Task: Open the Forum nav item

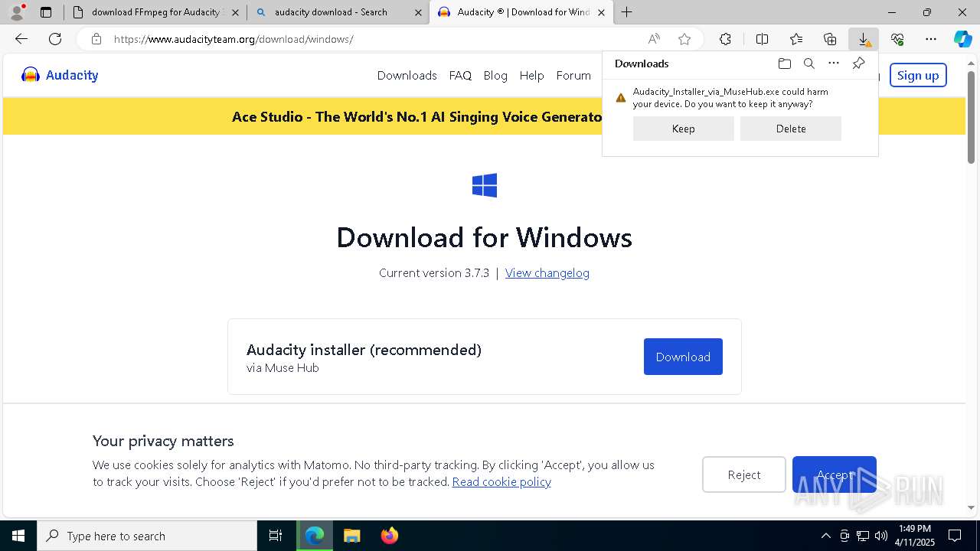Action: coord(573,75)
